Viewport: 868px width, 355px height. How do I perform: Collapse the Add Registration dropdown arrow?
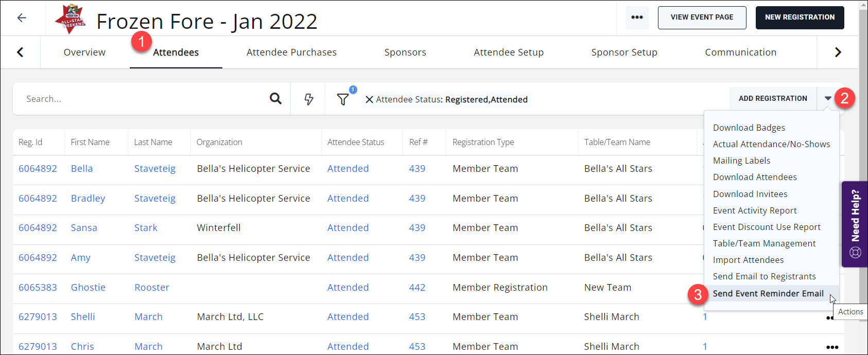pyautogui.click(x=828, y=98)
